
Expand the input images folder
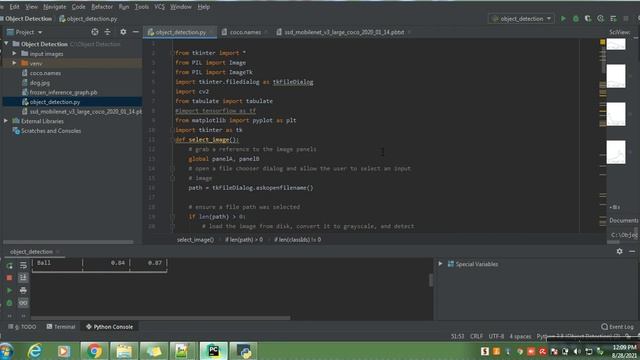click(14, 53)
